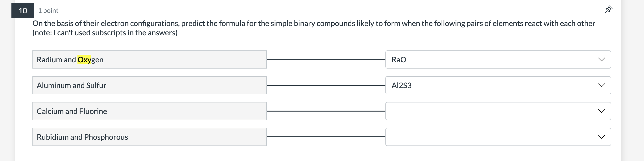Select the Radium and Oxygen prompt box
Image resolution: width=644 pixels, height=161 pixels.
click(149, 59)
